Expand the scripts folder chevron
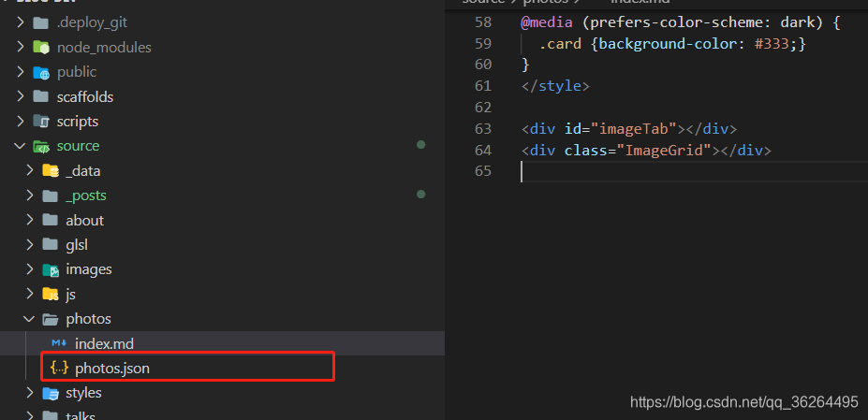The image size is (868, 420). [x=21, y=122]
